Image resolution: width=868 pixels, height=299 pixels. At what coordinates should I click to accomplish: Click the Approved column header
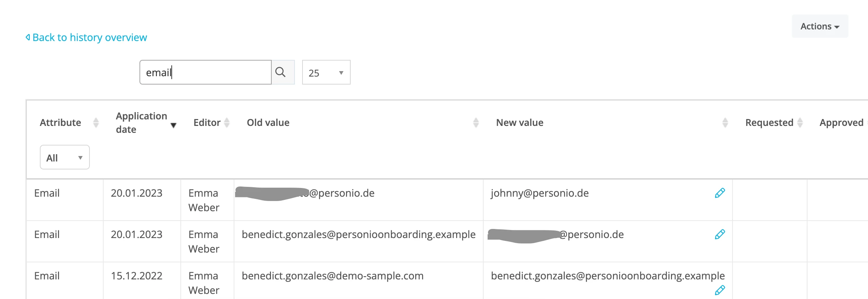[841, 123]
